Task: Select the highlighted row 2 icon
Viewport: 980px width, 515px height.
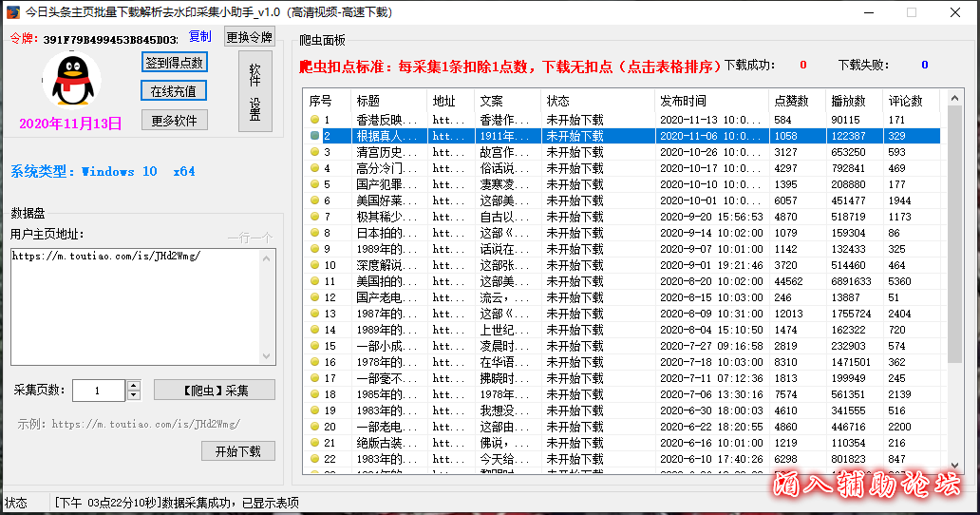Action: click(314, 136)
